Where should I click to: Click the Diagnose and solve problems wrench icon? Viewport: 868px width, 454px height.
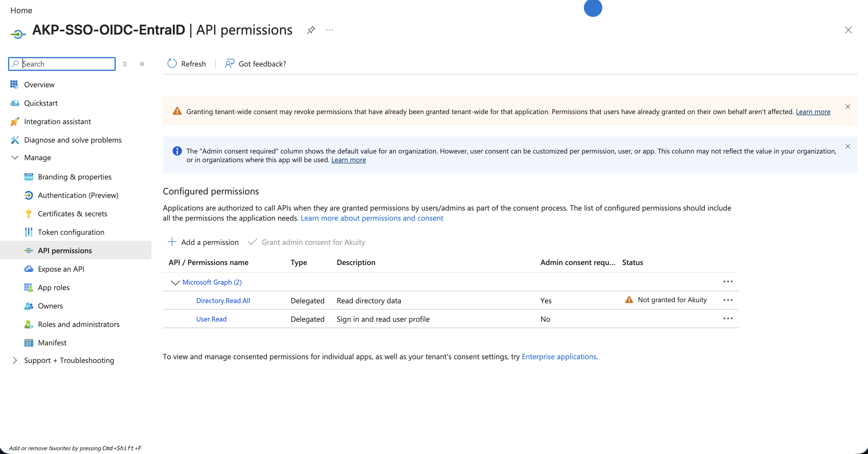click(x=15, y=140)
